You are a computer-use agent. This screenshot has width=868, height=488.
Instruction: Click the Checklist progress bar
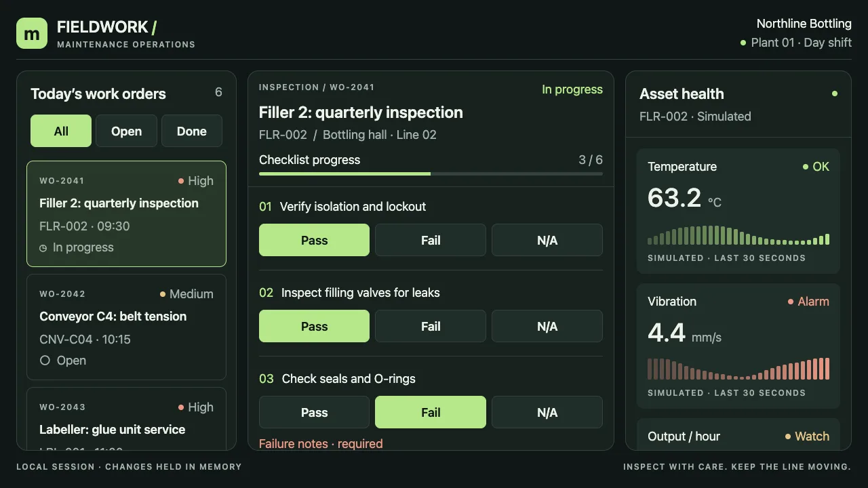[431, 174]
